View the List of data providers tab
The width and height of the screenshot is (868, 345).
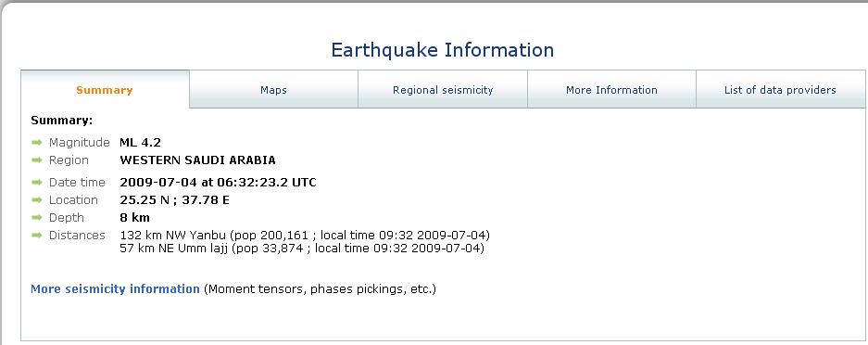click(781, 90)
